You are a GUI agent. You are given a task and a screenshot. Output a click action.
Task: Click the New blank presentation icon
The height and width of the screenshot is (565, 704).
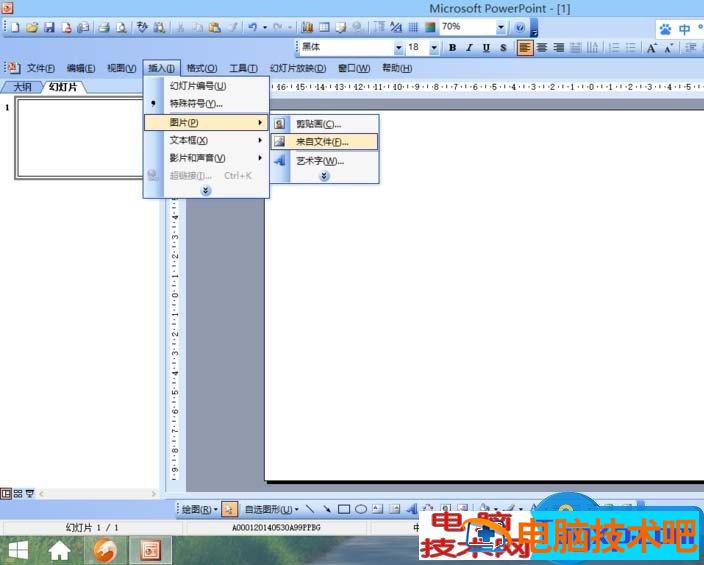click(x=15, y=27)
